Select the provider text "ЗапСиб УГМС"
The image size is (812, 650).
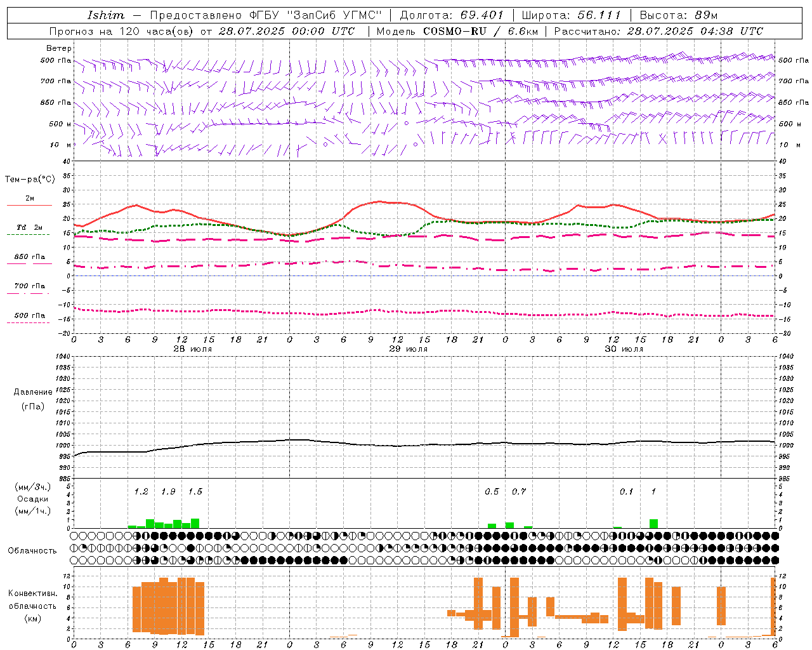[335, 15]
